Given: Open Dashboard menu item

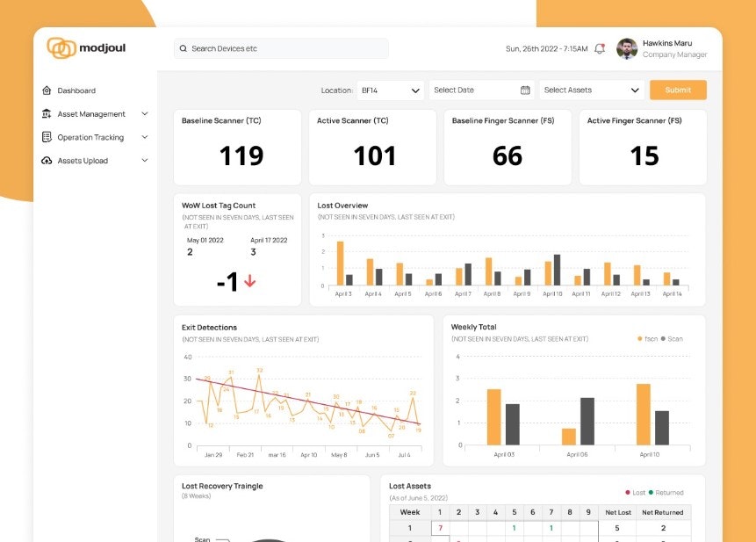Looking at the screenshot, I should [x=76, y=90].
